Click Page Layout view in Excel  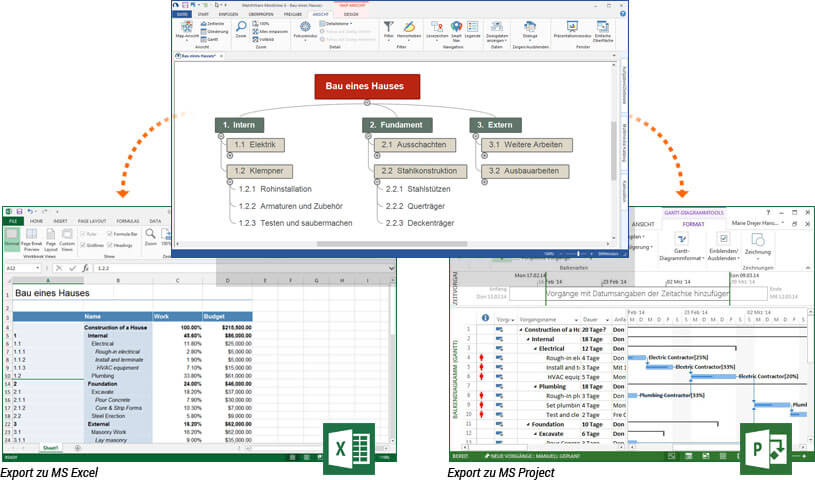[x=50, y=239]
